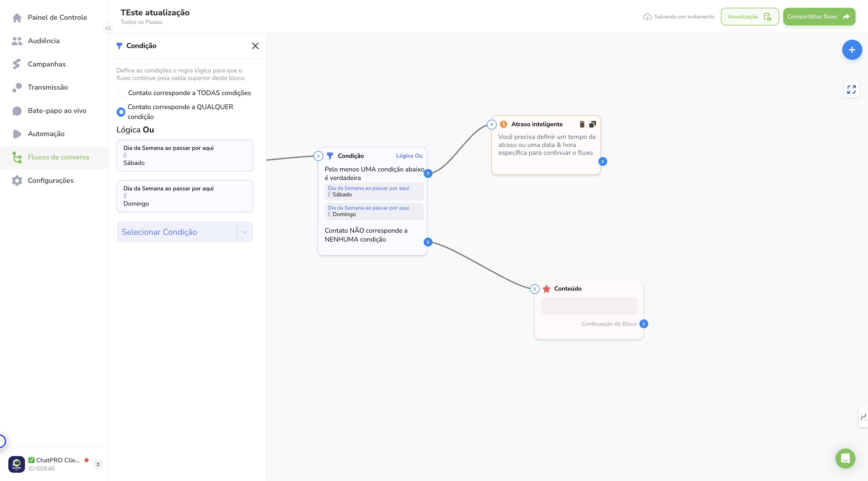Select 'Contato corresponde a QUALQUER condição' radio
The image size is (868, 481).
121,112
